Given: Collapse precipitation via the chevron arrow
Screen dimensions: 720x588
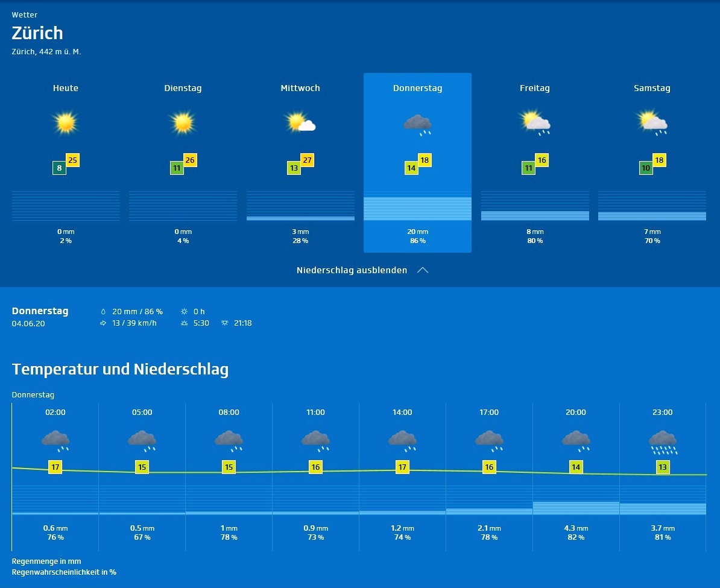Looking at the screenshot, I should point(423,270).
